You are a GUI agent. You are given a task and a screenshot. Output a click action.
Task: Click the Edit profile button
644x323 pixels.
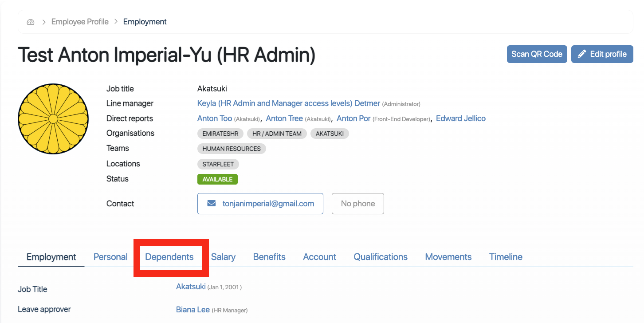(x=602, y=54)
